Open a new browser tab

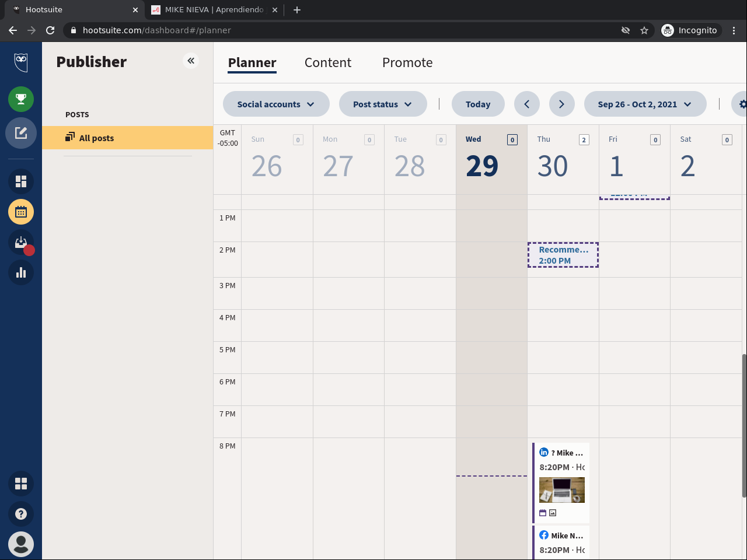297,10
